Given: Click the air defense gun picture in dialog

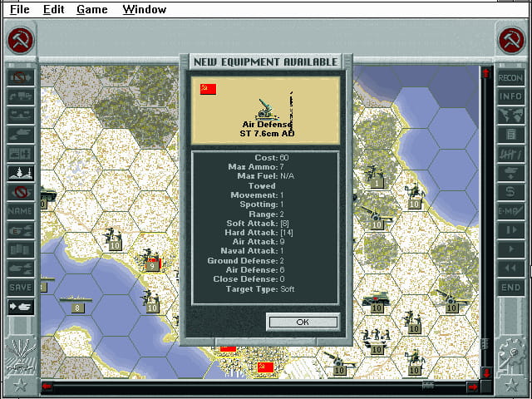Looking at the screenshot, I should 267,110.
